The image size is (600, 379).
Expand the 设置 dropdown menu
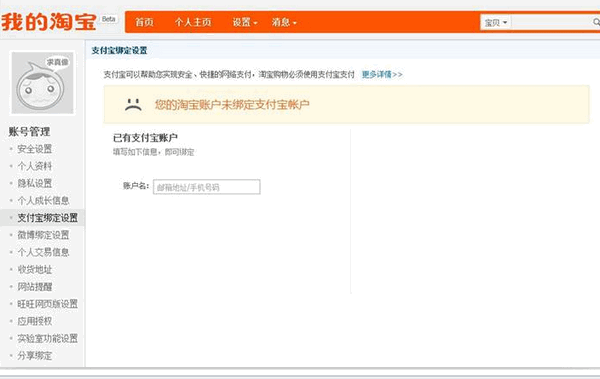245,22
